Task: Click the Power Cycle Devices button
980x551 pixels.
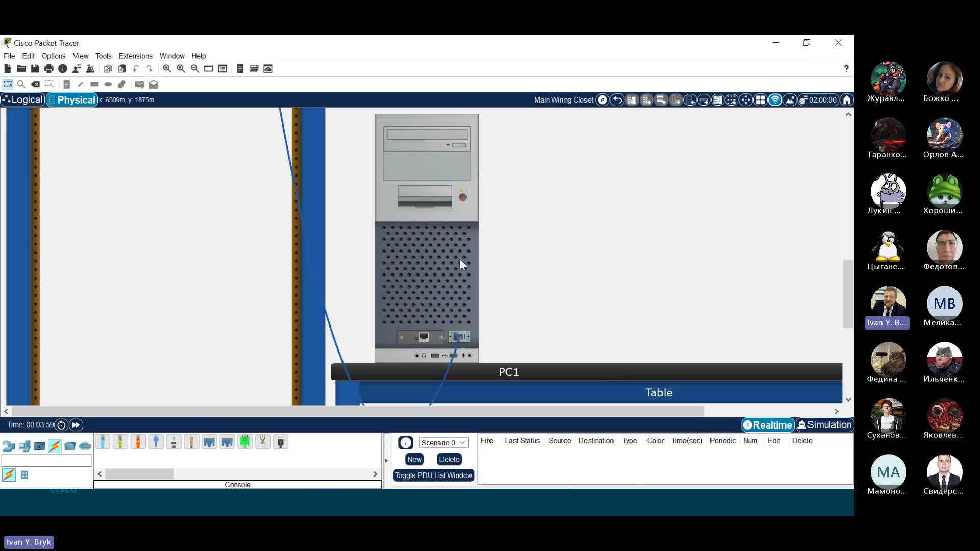Action: [61, 425]
